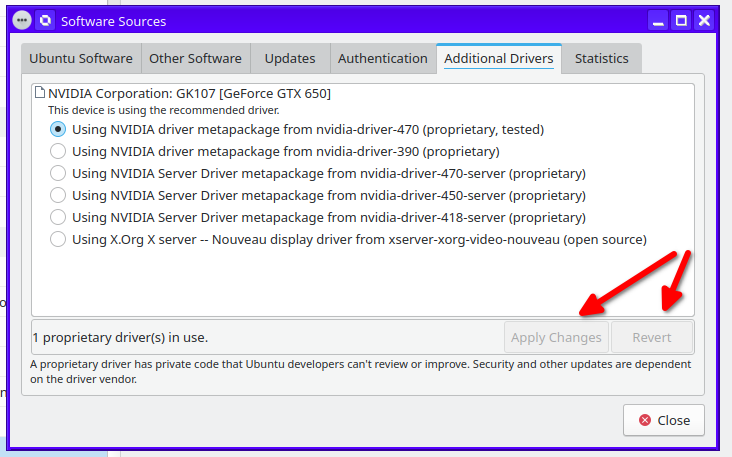The image size is (732, 457).
Task: Choose the nvidia-driver-390 proprietary driver
Action: pyautogui.click(x=58, y=151)
